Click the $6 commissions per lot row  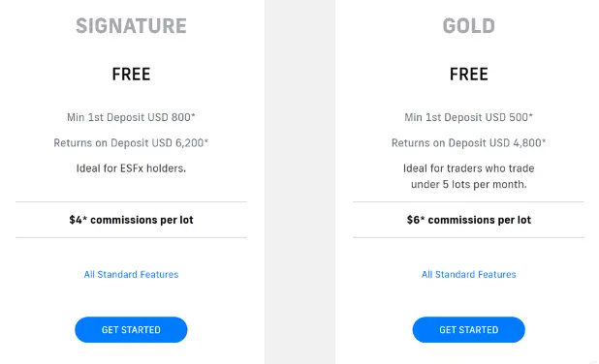pos(469,220)
